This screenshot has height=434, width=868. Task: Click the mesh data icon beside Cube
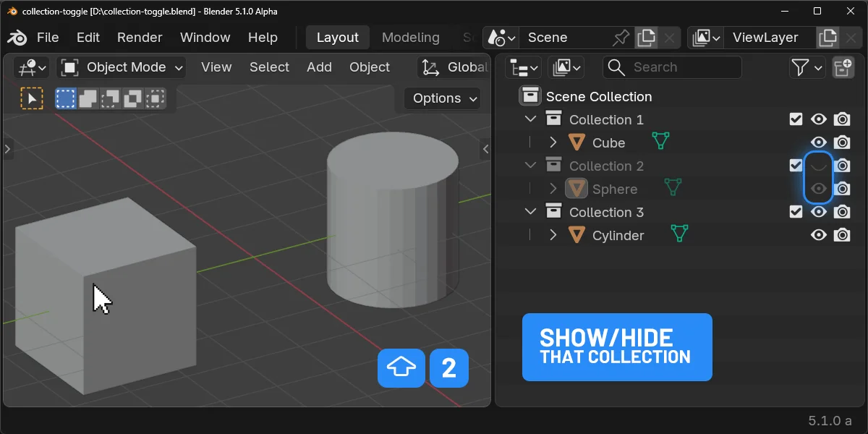pyautogui.click(x=659, y=142)
